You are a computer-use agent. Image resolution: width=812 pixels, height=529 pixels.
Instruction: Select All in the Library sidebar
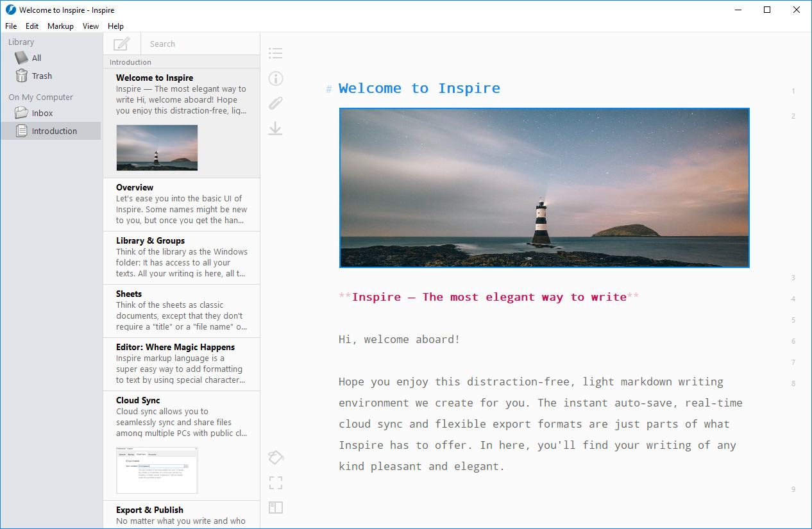click(x=51, y=58)
